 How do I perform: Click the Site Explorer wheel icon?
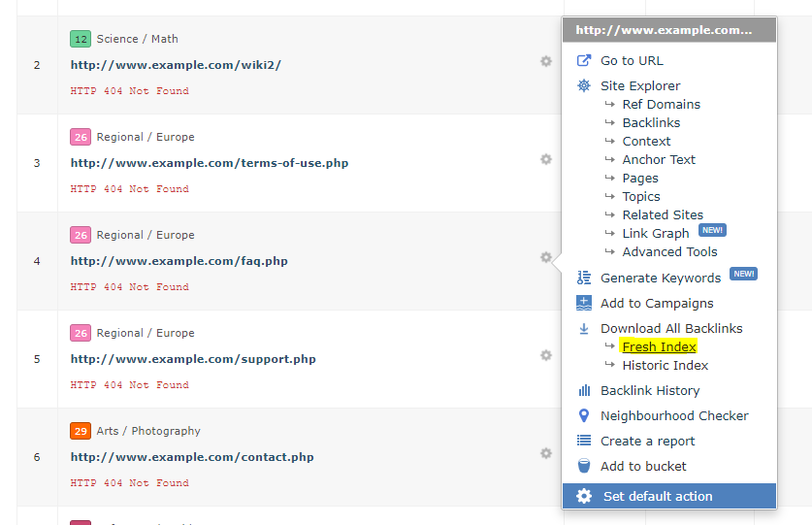click(584, 85)
